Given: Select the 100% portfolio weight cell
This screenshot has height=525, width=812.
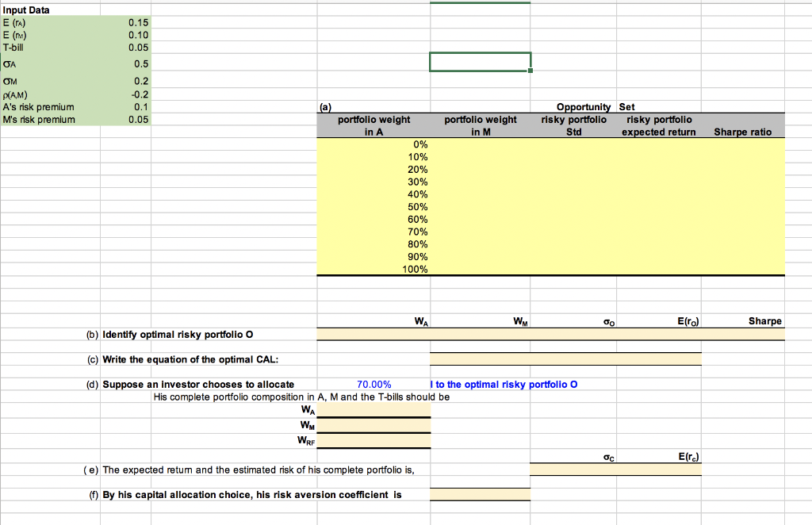Looking at the screenshot, I should pos(373,269).
